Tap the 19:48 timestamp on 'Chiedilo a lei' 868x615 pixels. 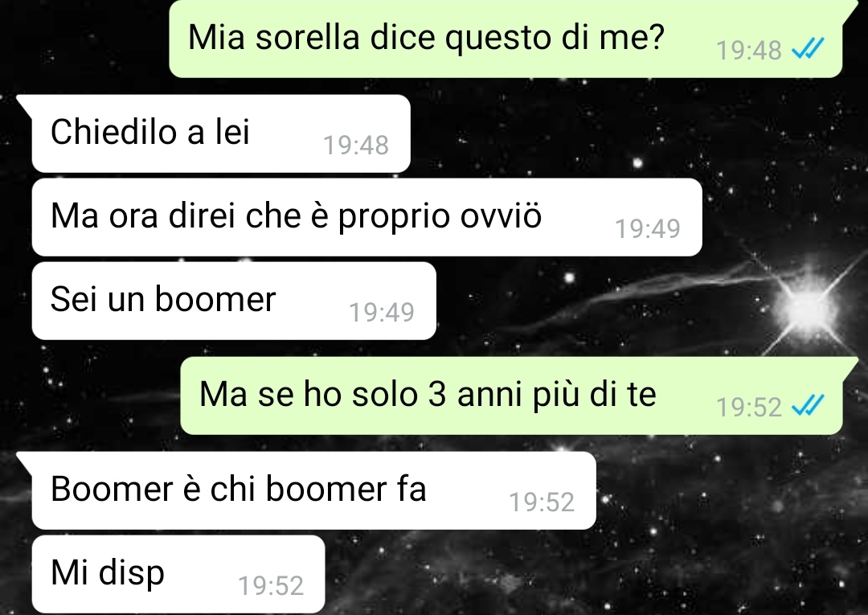tap(356, 145)
